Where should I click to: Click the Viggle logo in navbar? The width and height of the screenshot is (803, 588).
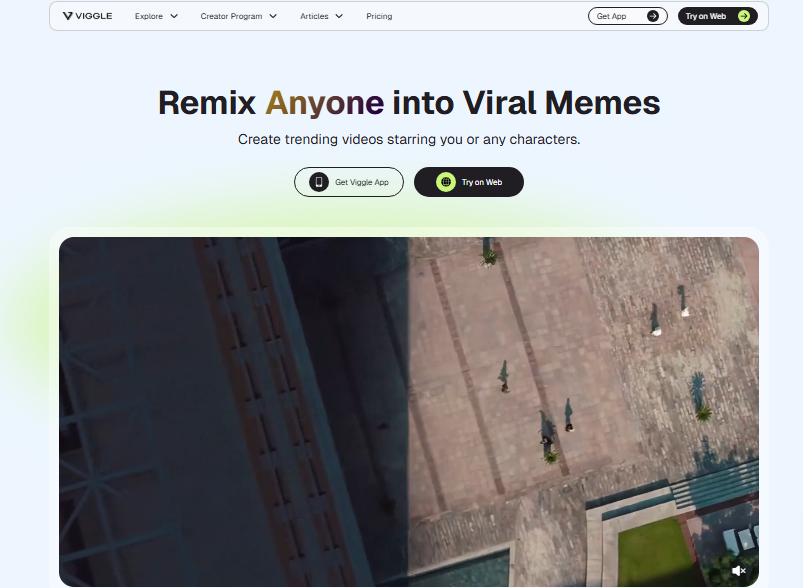point(88,16)
